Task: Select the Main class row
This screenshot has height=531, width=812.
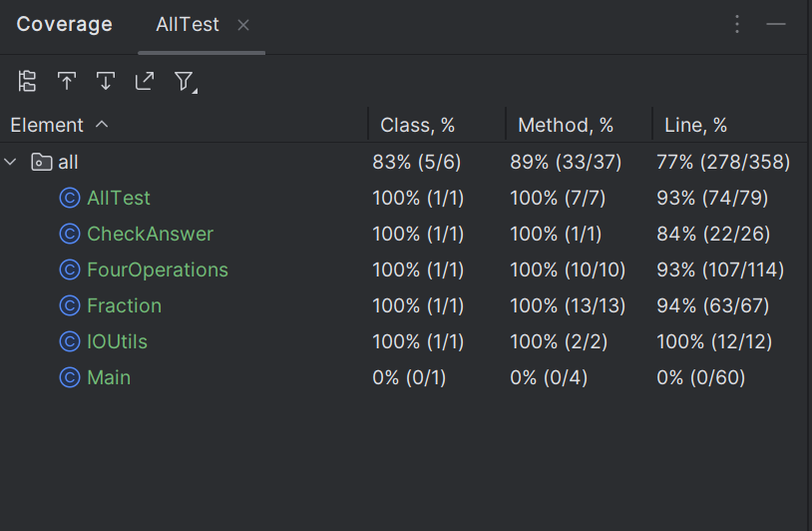Action: (x=109, y=377)
